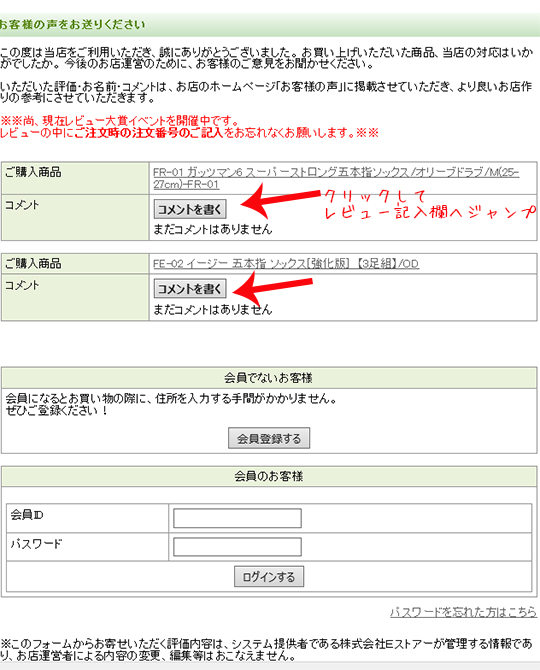540x670 pixels.
Task: Click the 会員ID label cell
Action: pos(88,518)
